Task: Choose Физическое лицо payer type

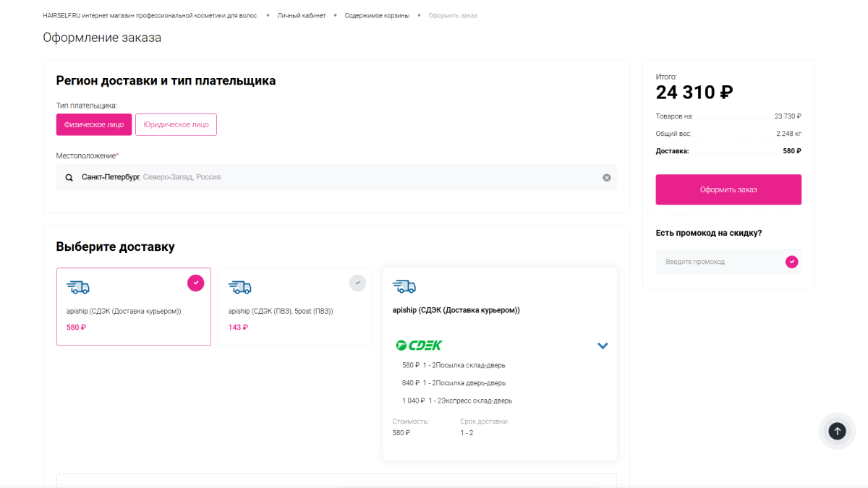Action: click(94, 124)
